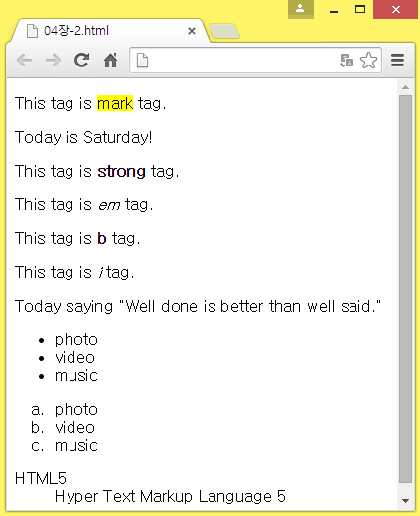Go to the home page
Viewport: 420px width, 516px height.
pyautogui.click(x=110, y=61)
